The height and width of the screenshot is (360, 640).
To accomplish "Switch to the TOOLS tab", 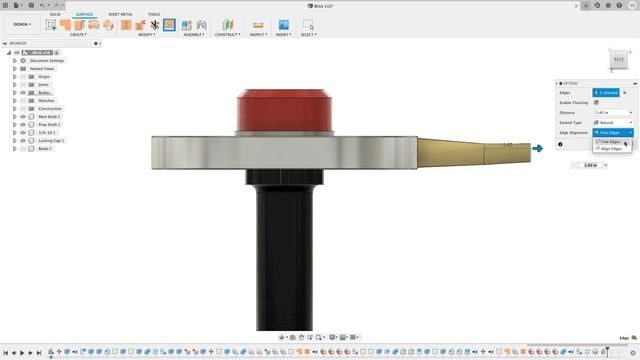I will (x=154, y=14).
